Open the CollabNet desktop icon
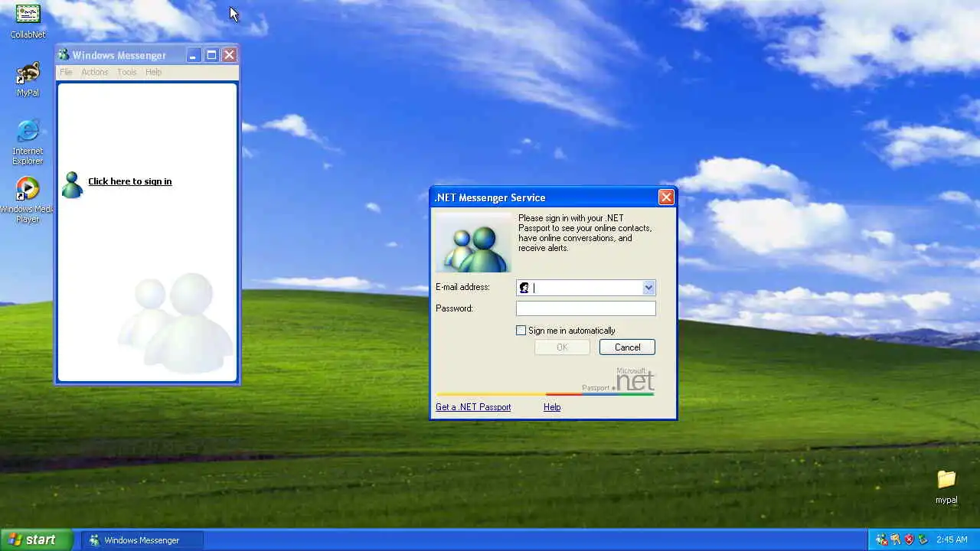The height and width of the screenshot is (551, 980). click(x=28, y=21)
